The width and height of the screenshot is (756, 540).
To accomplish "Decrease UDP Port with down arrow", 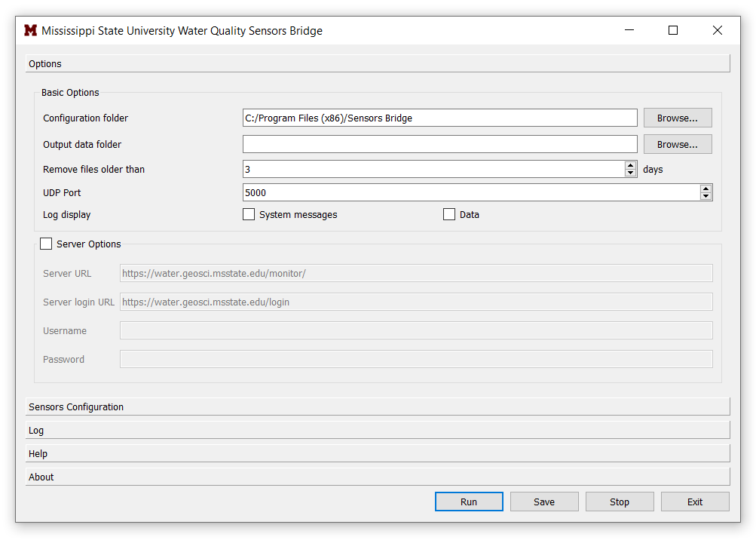I will 705,196.
